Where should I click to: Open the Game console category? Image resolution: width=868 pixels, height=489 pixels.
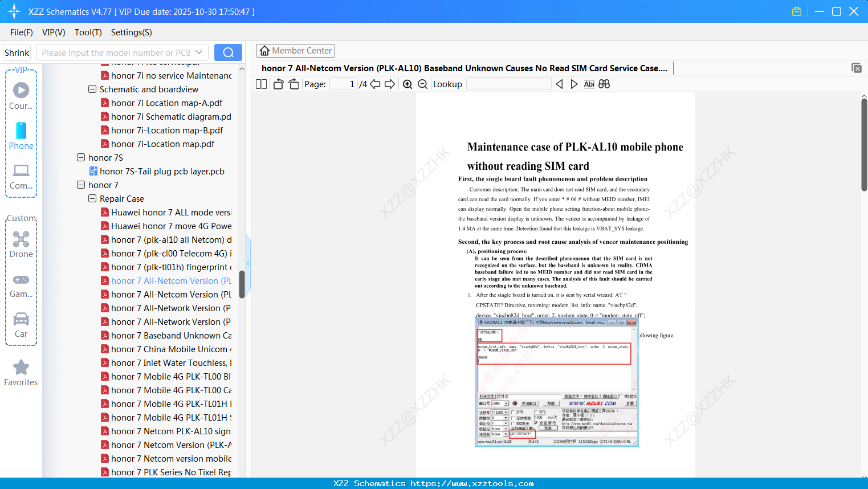(x=21, y=285)
